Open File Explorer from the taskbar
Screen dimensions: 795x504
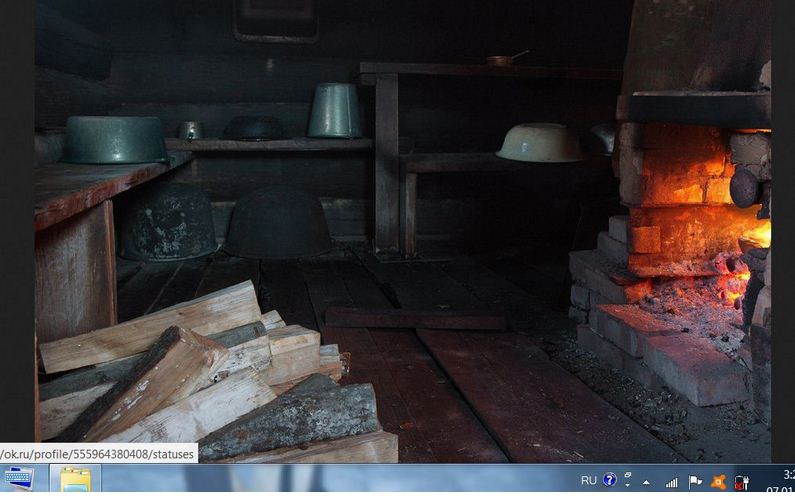[76, 481]
